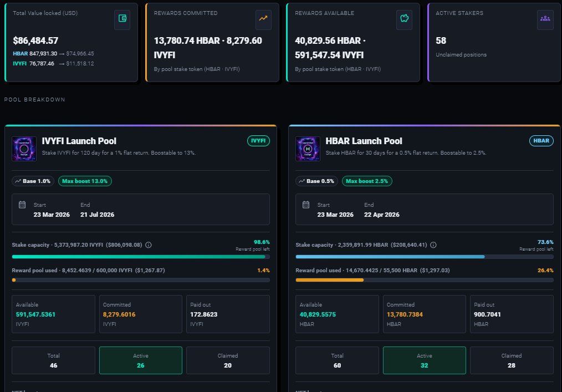Click the Base 0.5% pill
The width and height of the screenshot is (562, 392).
tap(317, 181)
